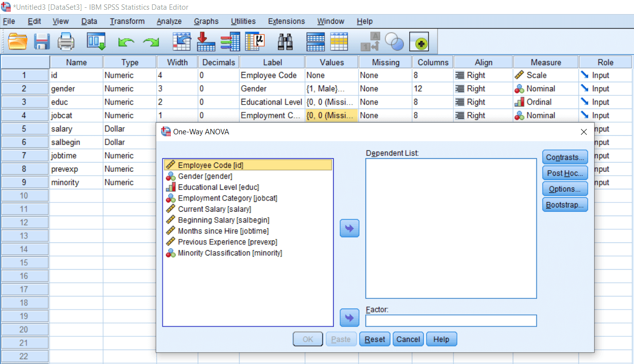634x364 pixels.
Task: Open the File menu
Action: [9, 21]
